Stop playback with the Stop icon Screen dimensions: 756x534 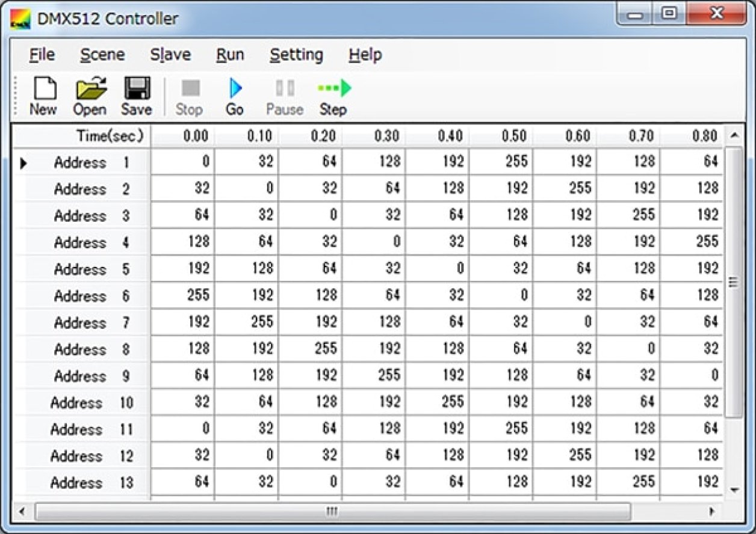pyautogui.click(x=190, y=95)
